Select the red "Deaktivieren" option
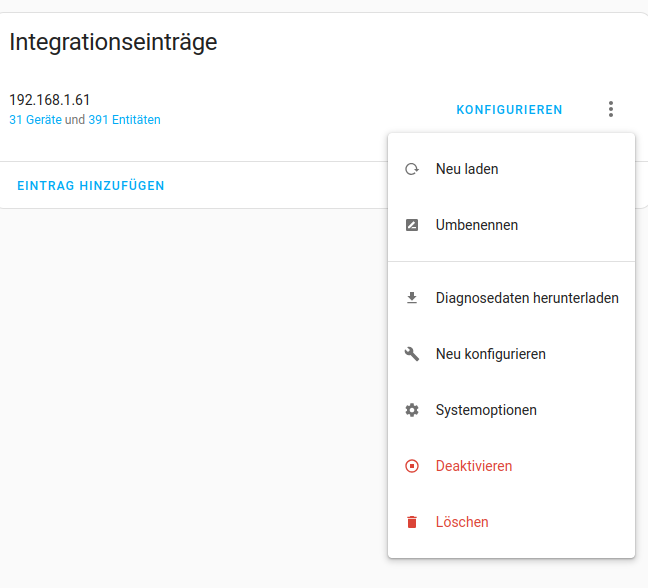This screenshot has width=648, height=588. [511, 466]
